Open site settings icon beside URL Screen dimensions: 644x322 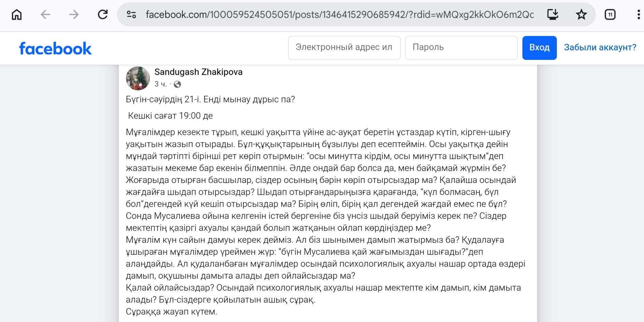click(131, 14)
